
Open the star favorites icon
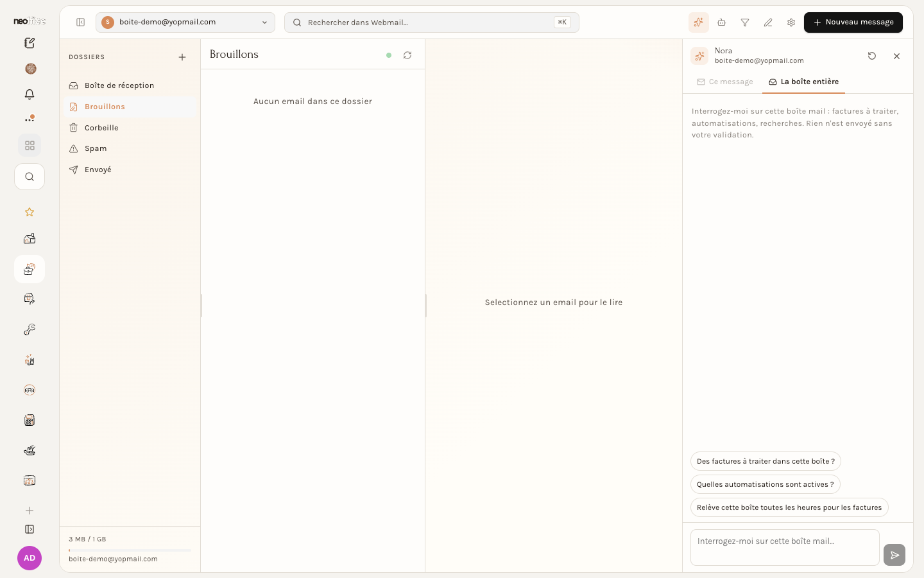pyautogui.click(x=30, y=212)
